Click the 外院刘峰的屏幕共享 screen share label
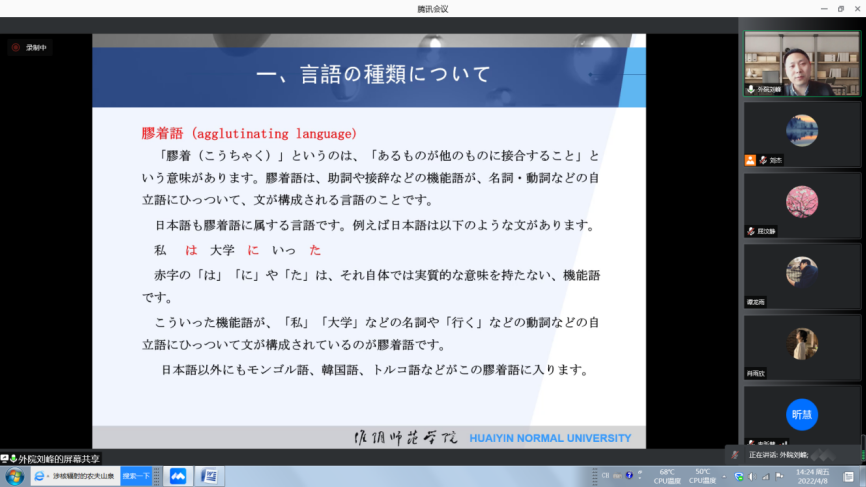 pos(62,458)
